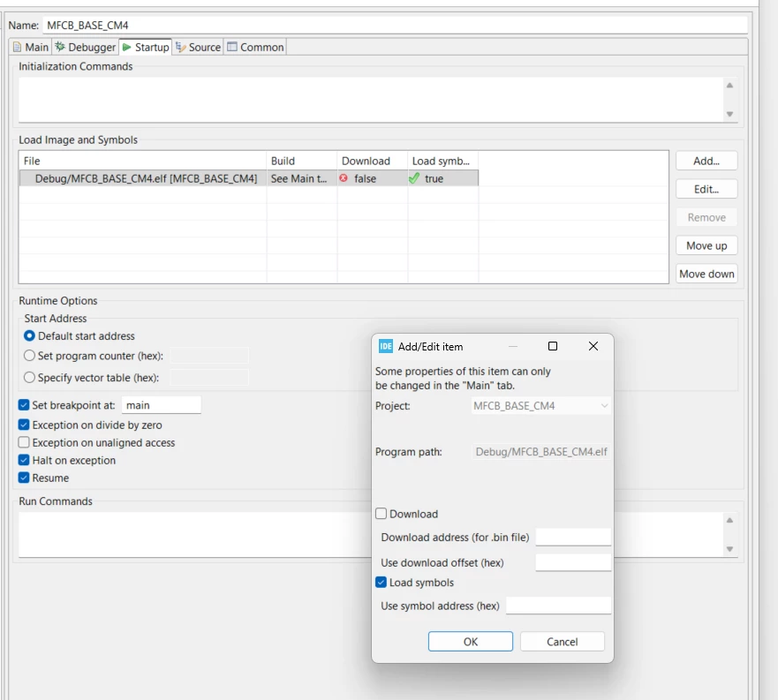
Task: Uncheck Load symbols in dialog
Action: pyautogui.click(x=381, y=582)
